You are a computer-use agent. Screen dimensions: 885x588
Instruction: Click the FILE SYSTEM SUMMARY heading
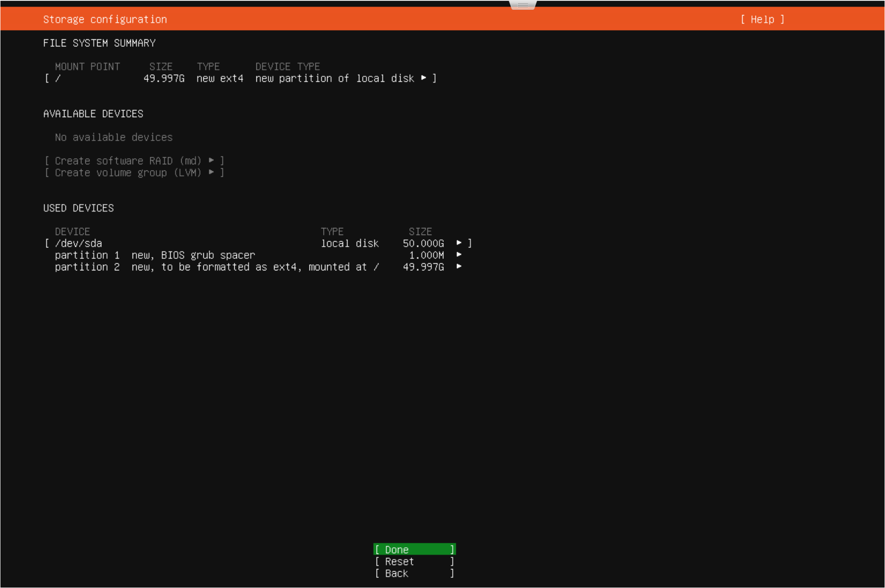click(99, 43)
